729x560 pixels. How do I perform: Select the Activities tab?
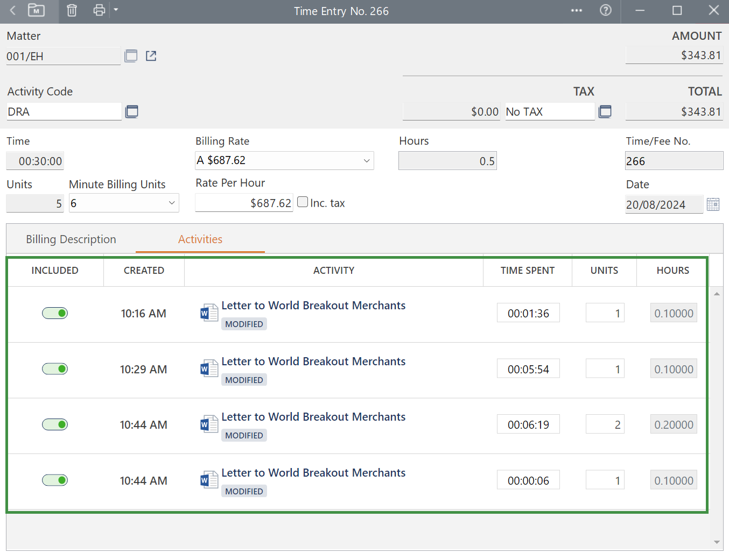(x=200, y=239)
